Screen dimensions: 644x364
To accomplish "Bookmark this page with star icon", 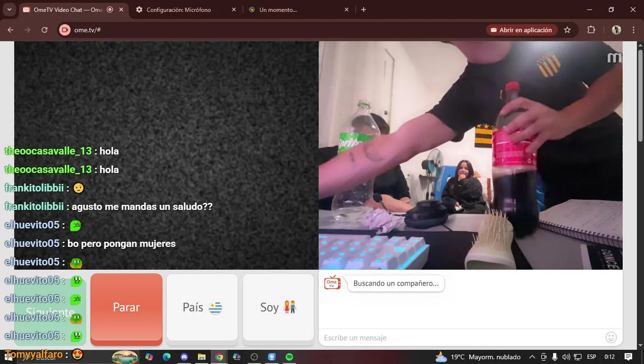I will point(567,30).
